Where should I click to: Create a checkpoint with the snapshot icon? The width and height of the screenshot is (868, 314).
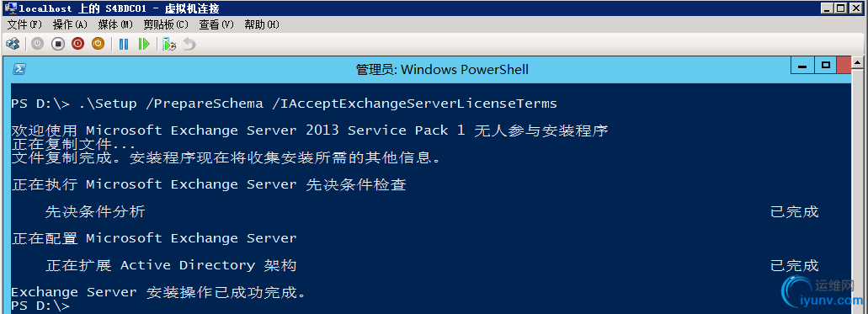point(169,44)
